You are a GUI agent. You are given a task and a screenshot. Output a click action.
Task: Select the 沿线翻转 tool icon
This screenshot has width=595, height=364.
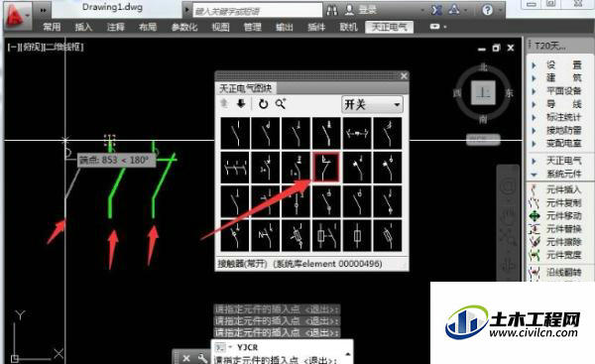point(535,272)
